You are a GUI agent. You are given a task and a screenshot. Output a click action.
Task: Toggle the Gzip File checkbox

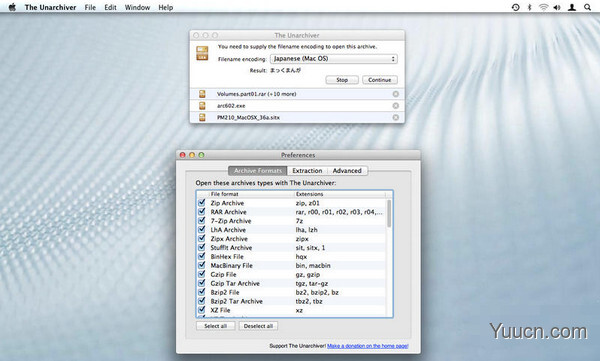point(202,274)
